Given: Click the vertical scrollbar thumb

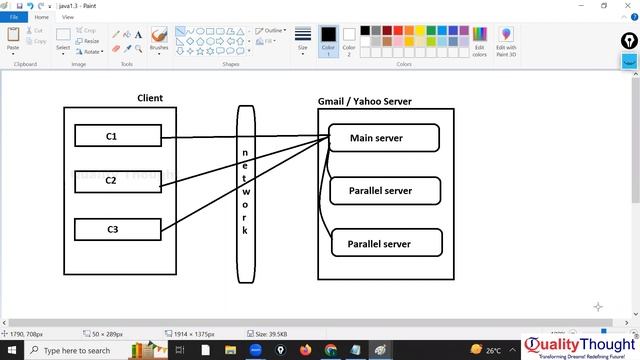Looking at the screenshot, I should click(x=636, y=139).
